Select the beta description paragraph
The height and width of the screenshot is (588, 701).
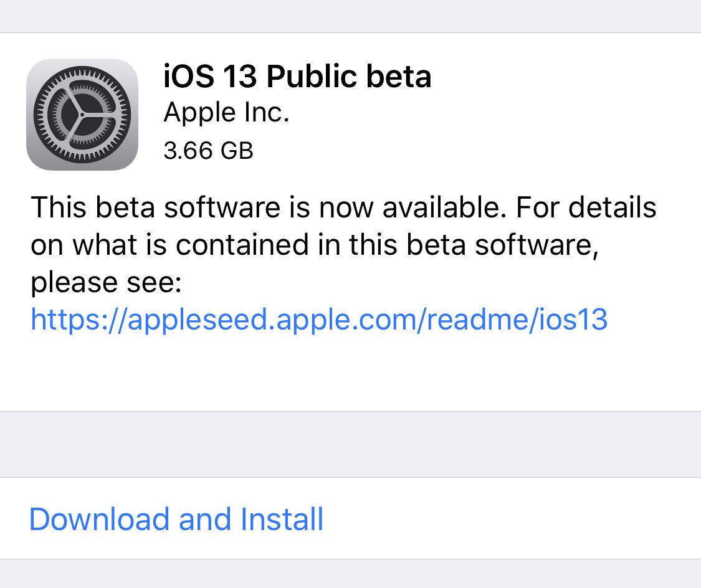click(343, 244)
